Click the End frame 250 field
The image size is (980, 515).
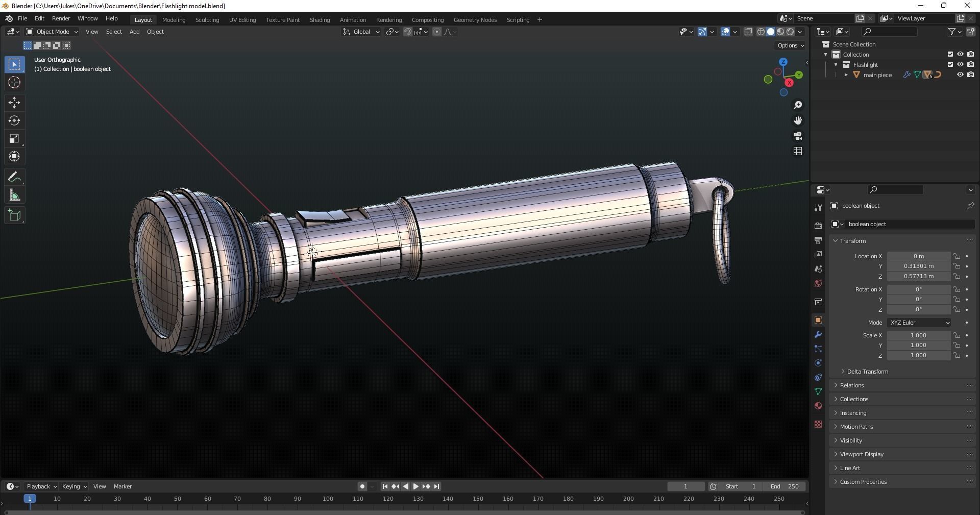(785, 486)
